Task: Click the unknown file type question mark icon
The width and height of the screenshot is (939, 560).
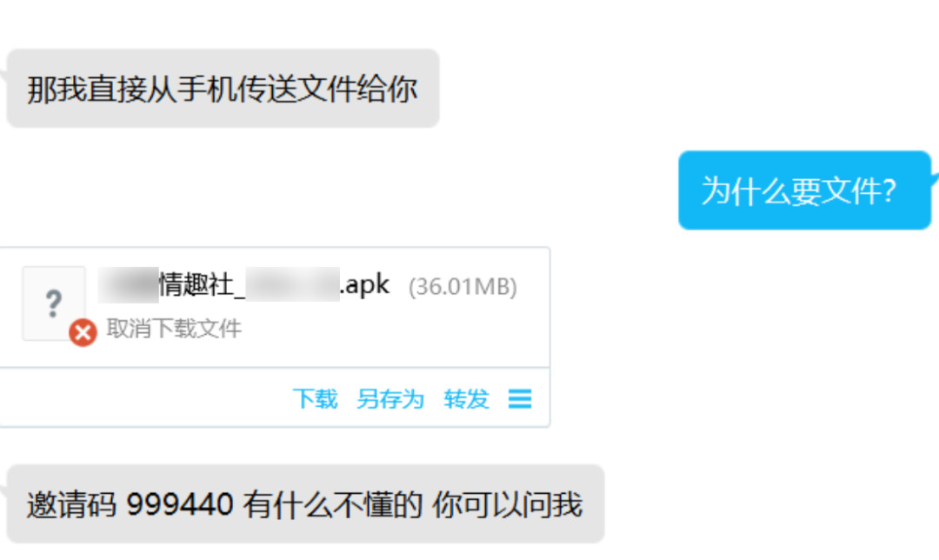Action: coord(53,303)
